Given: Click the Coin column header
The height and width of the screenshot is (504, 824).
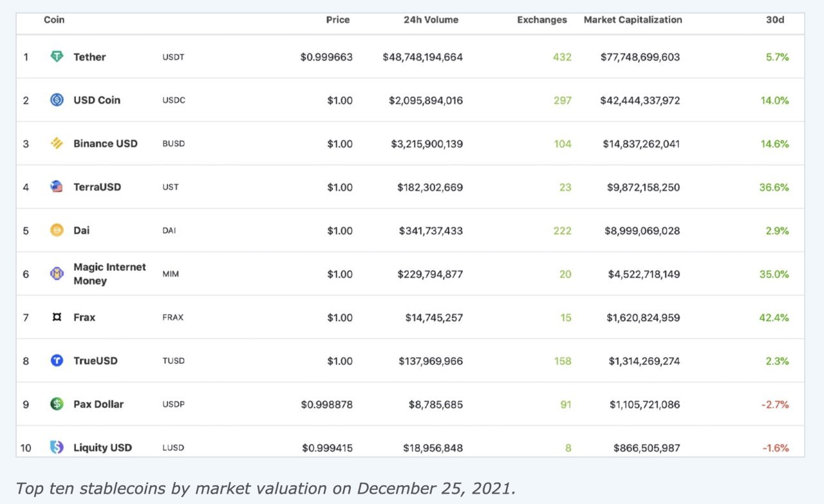Looking at the screenshot, I should (54, 20).
